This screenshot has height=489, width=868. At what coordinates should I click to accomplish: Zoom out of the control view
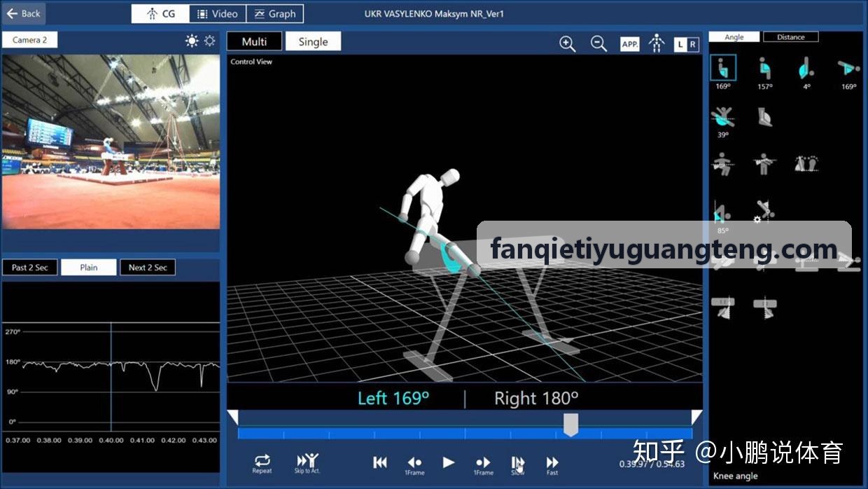point(598,43)
